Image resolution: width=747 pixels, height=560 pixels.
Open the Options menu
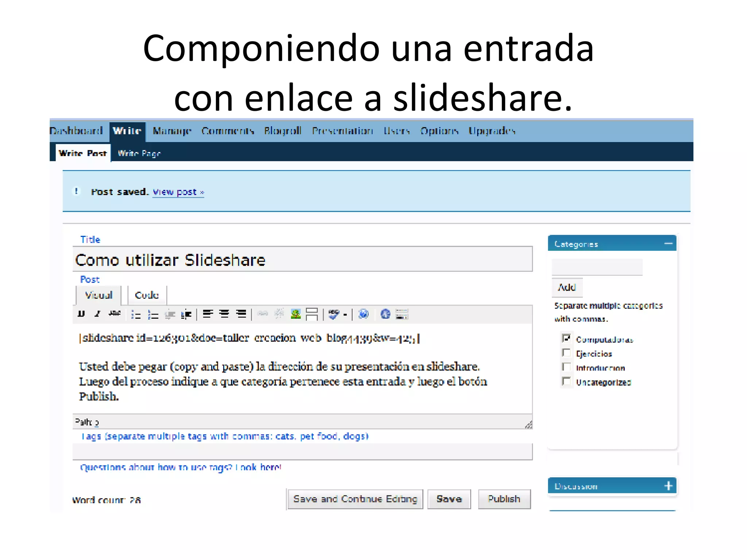[439, 131]
